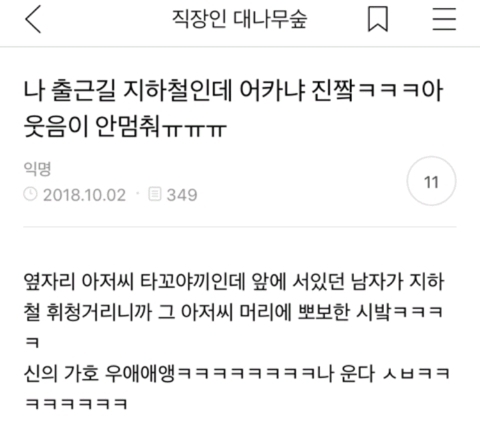Screen dimensions: 480x433
Task: Click the lone ㅋ character line
Action: point(33,342)
